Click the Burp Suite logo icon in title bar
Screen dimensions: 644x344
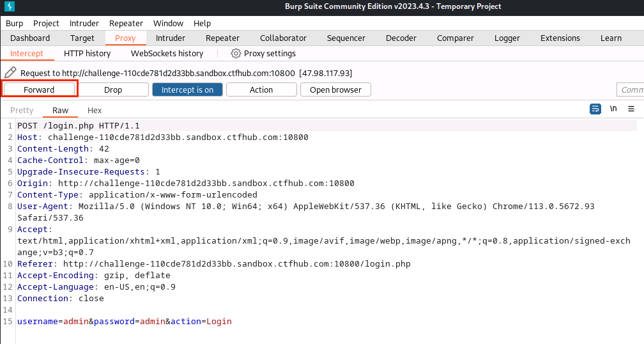click(x=9, y=6)
